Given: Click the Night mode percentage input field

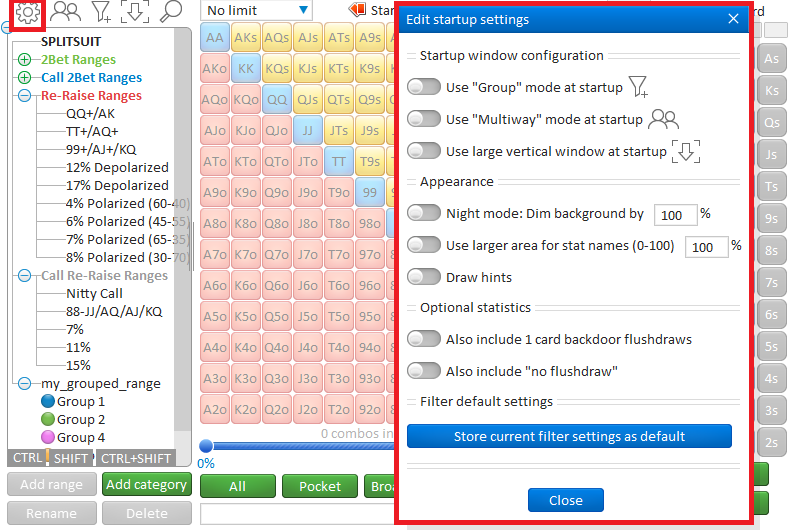Looking at the screenshot, I should pos(675,215).
